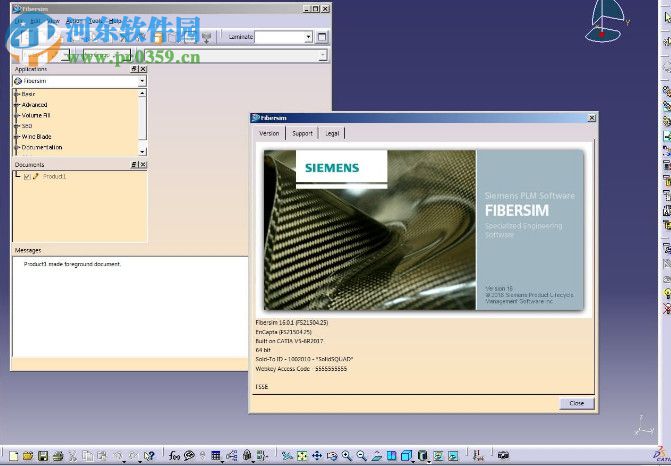Click the Swap Visible Space icon
Screen dimensions: 671x466
453,456
